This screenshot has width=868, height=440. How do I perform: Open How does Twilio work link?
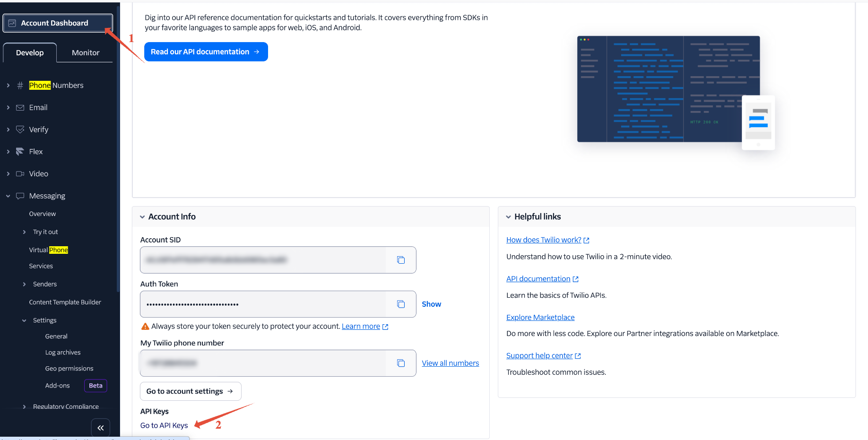pyautogui.click(x=548, y=240)
